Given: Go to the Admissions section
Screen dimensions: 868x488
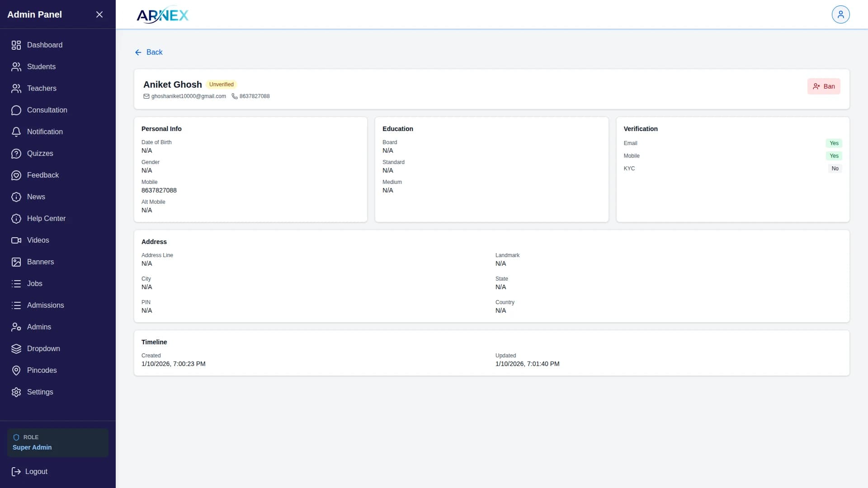Looking at the screenshot, I should (x=45, y=305).
